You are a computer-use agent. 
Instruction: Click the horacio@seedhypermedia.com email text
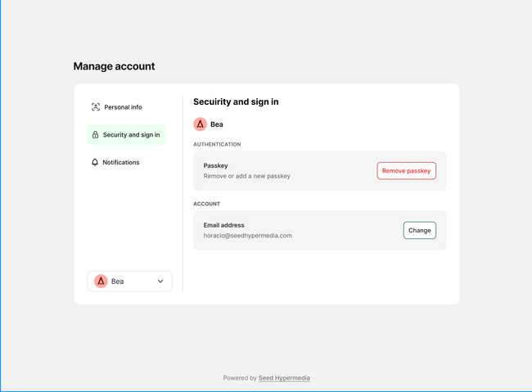tap(247, 236)
